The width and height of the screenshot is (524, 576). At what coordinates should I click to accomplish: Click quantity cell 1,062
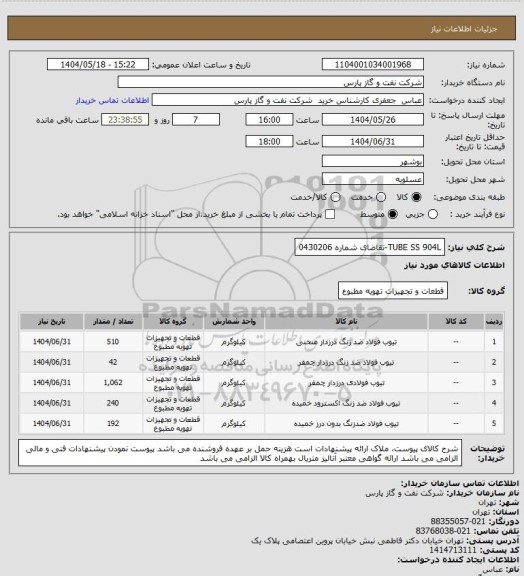tap(113, 382)
